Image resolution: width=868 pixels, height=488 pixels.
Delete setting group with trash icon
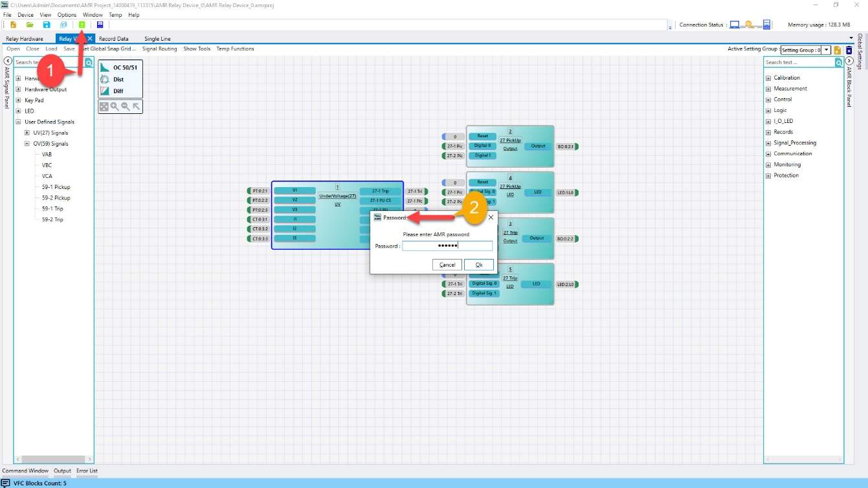point(849,50)
